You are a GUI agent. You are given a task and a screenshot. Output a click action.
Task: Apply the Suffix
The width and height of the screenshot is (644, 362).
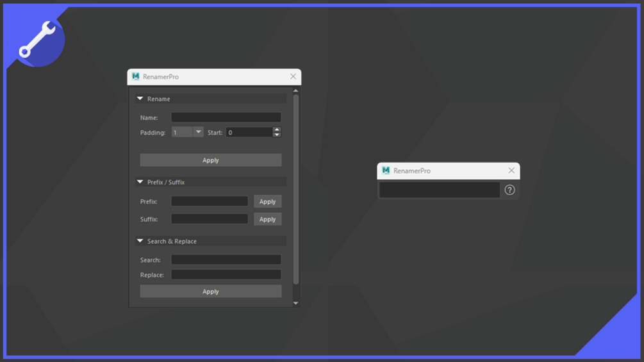click(x=267, y=219)
